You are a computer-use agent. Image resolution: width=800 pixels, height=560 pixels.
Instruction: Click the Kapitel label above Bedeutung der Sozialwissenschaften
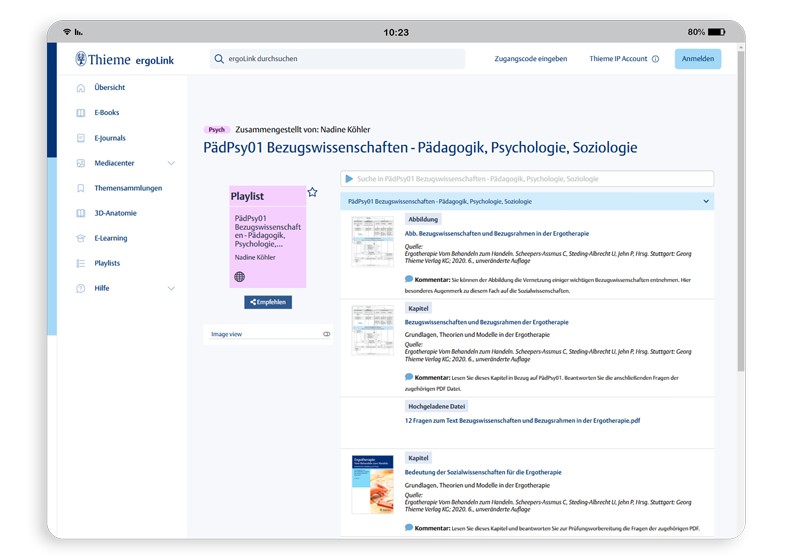[418, 458]
